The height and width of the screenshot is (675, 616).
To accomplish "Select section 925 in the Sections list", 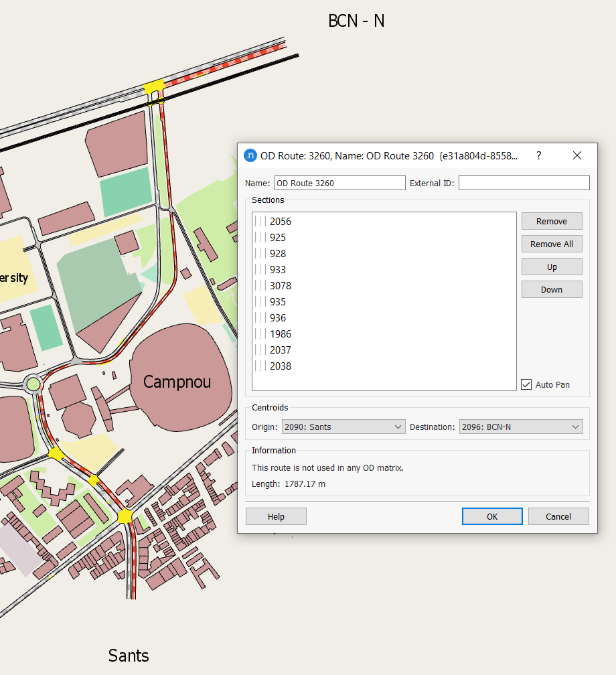I will 278,237.
